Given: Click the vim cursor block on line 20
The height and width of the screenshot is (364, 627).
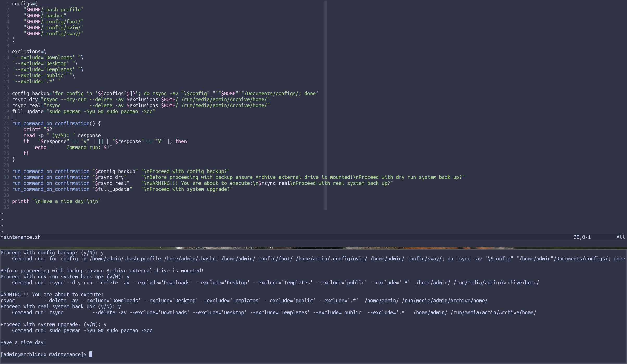Looking at the screenshot, I should coord(14,117).
